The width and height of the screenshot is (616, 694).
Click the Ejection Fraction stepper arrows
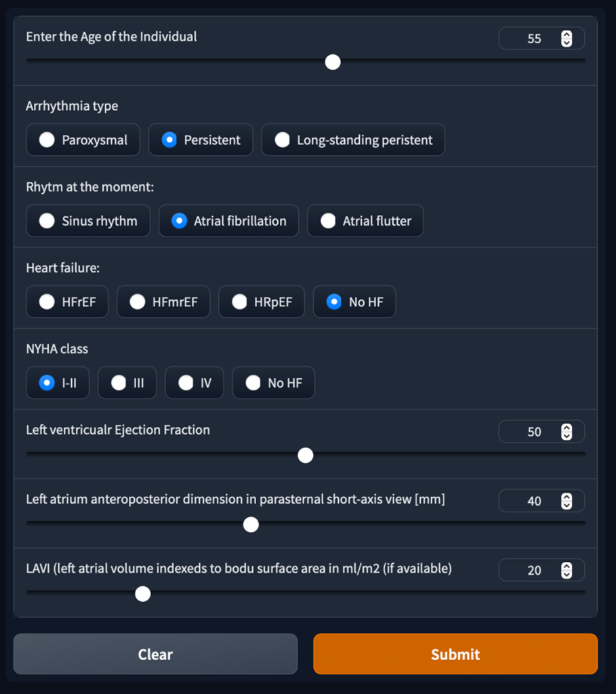click(567, 432)
